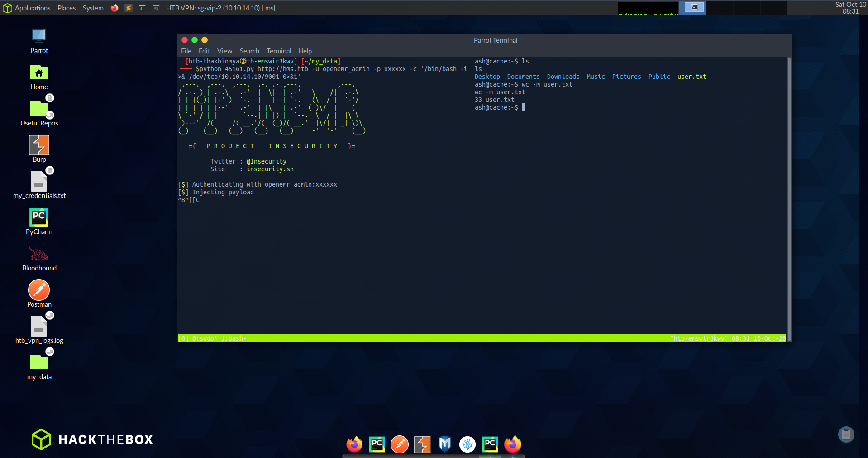
Task: Open the Parrot computer desktop icon
Action: point(39,41)
